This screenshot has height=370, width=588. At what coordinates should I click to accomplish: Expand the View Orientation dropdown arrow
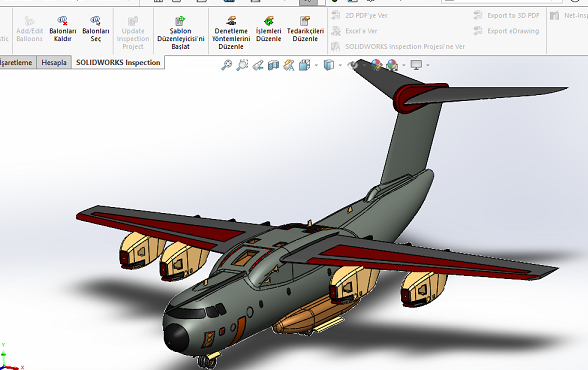316,66
